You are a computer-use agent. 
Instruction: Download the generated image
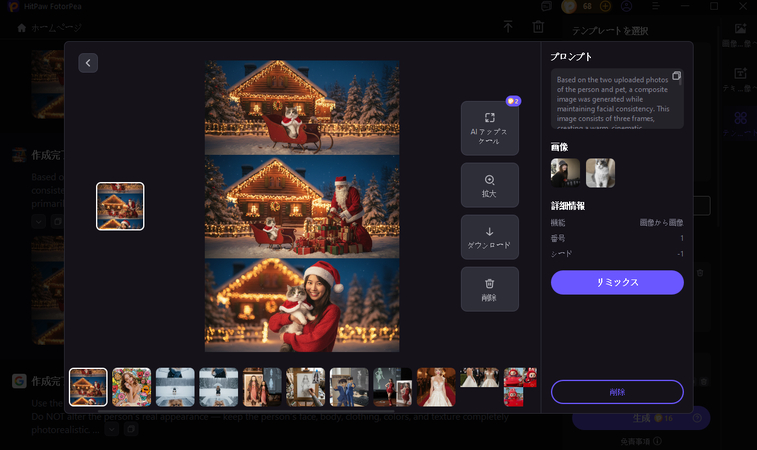pyautogui.click(x=490, y=237)
